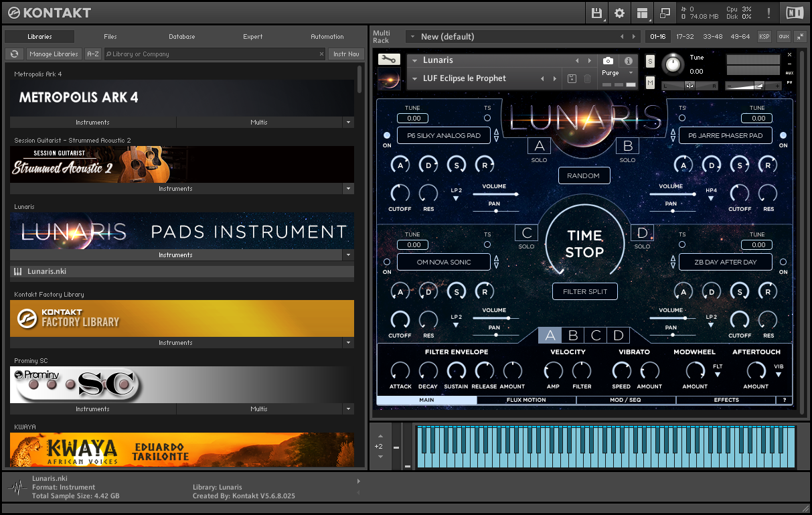Open Kontakt Factory Library Instruments

[x=175, y=343]
